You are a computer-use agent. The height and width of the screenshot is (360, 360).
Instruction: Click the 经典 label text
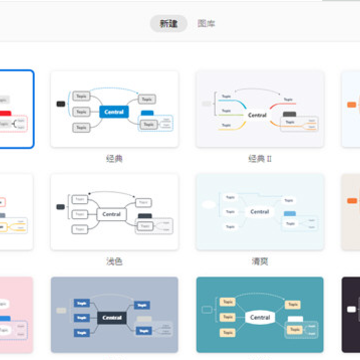tap(114, 159)
